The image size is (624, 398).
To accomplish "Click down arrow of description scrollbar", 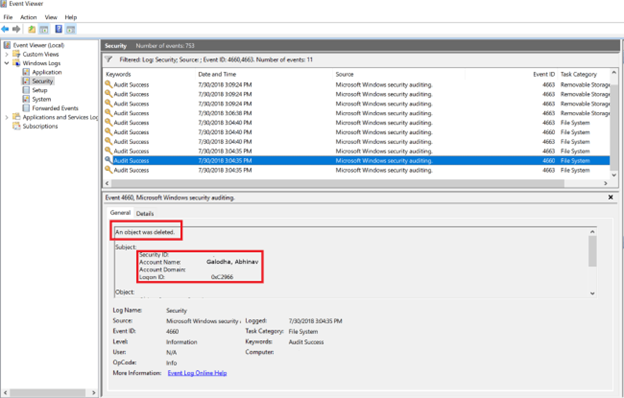I will point(592,293).
